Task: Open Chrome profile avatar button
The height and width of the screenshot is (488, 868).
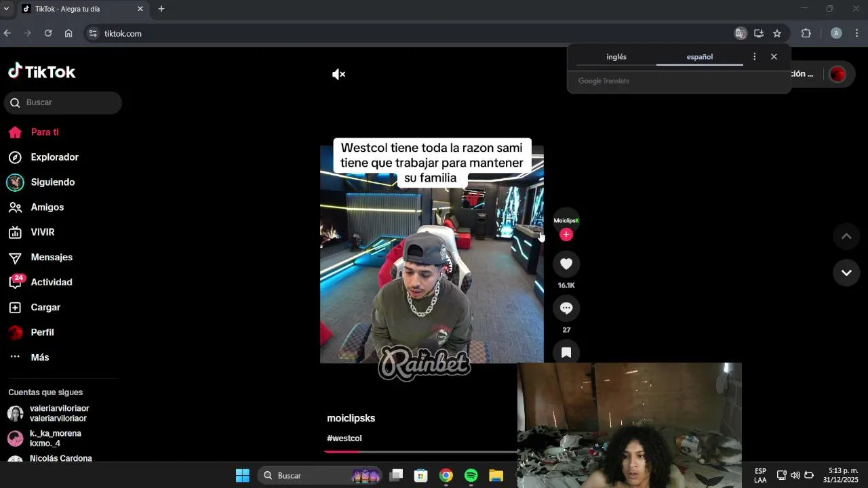Action: click(x=836, y=33)
